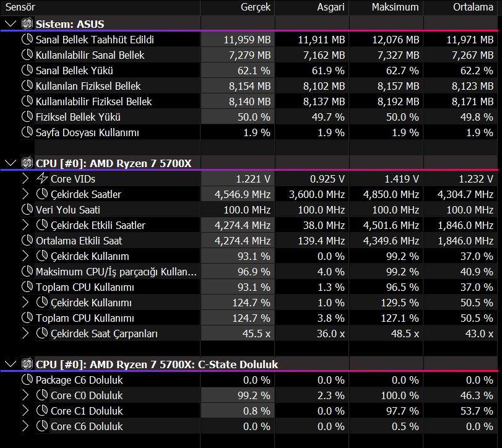Expand the Çekirdek Saatler row

pos(25,194)
